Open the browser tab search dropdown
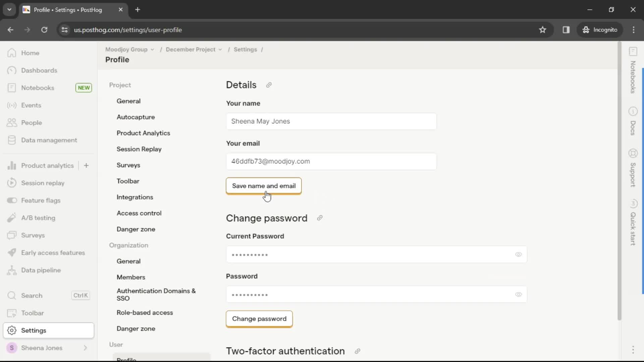Screen dimensions: 644x362 (9, 10)
